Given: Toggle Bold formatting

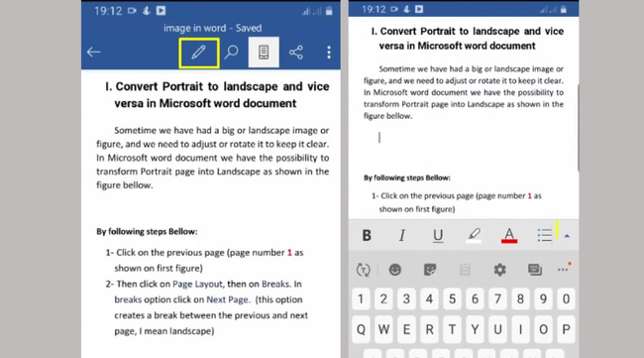Looking at the screenshot, I should coord(367,235).
